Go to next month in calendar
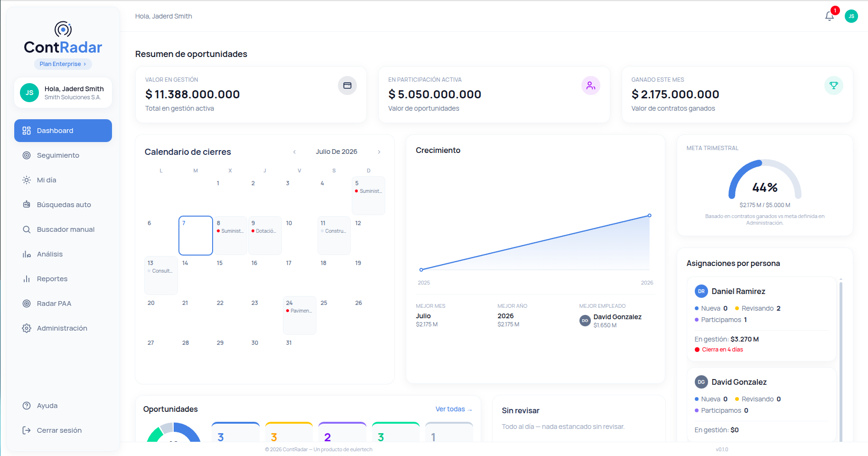Screen dimensions: 868x456 (379, 152)
